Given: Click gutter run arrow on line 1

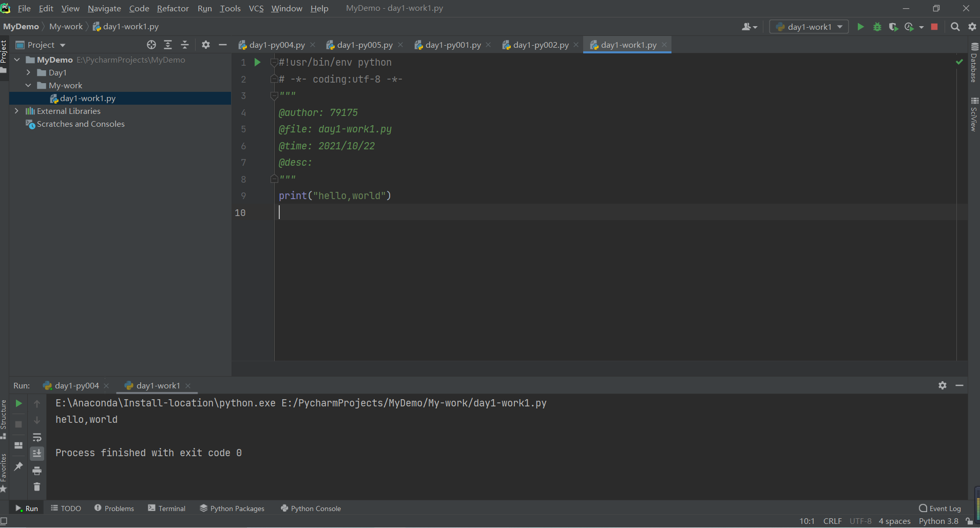Looking at the screenshot, I should tap(258, 62).
